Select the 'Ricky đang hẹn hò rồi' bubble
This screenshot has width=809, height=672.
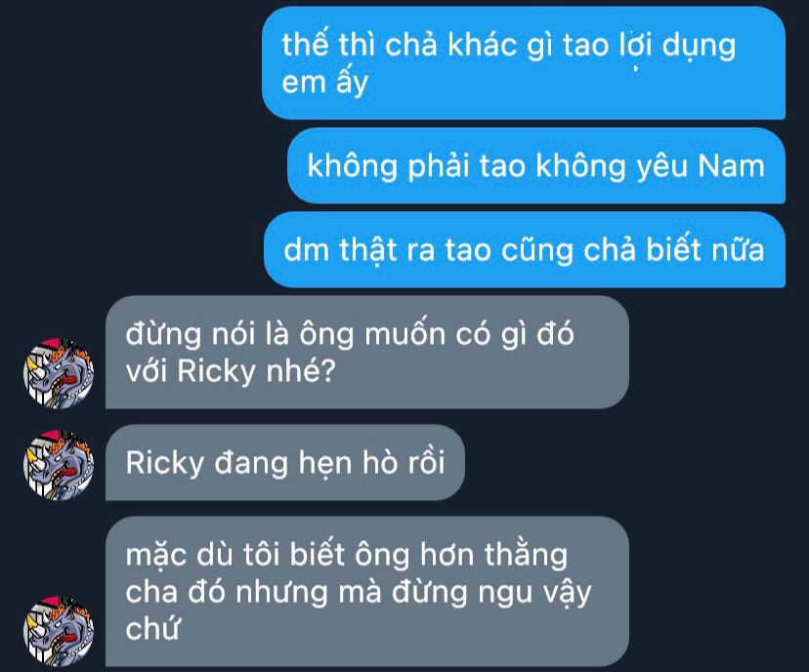point(284,462)
